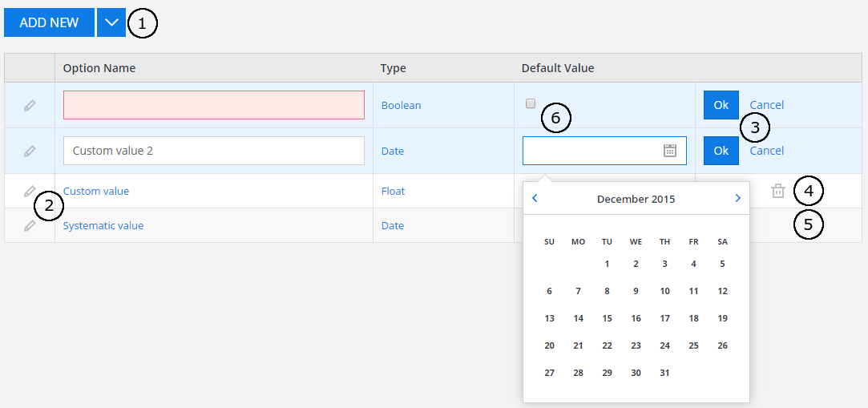This screenshot has width=868, height=408.
Task: Go to previous month in calendar
Action: click(x=535, y=198)
